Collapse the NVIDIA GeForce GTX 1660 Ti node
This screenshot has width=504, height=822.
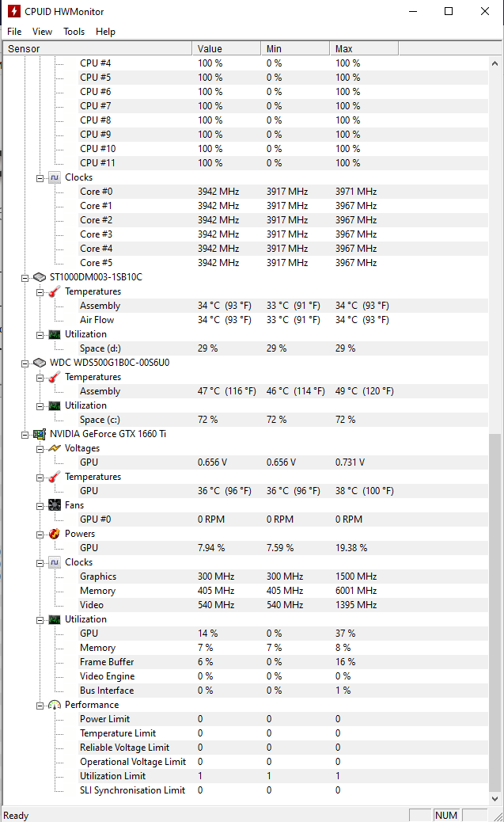[25, 434]
